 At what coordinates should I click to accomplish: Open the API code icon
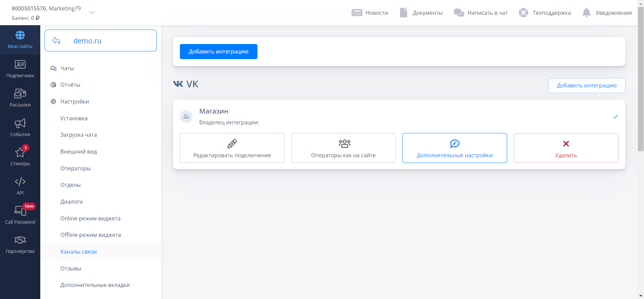[x=20, y=182]
